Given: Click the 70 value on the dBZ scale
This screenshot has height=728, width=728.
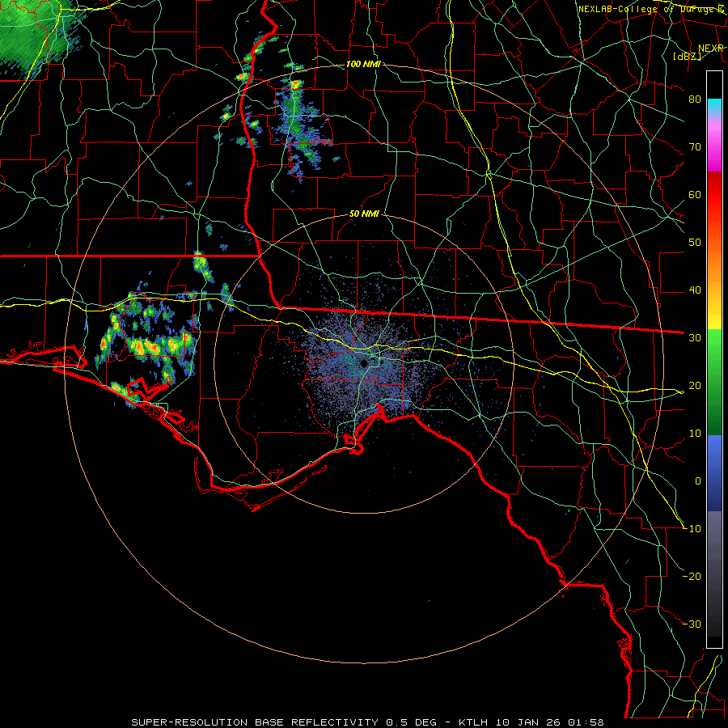Looking at the screenshot, I should tap(695, 147).
